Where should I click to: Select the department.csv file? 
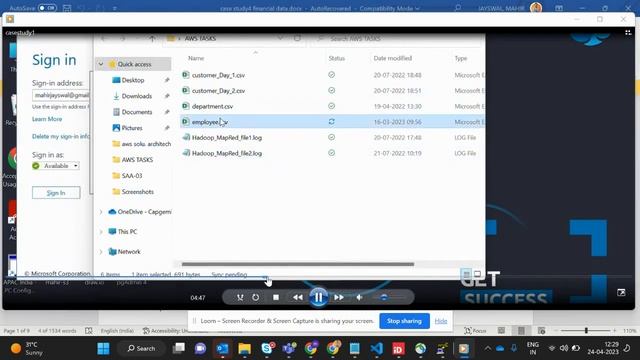coord(212,107)
